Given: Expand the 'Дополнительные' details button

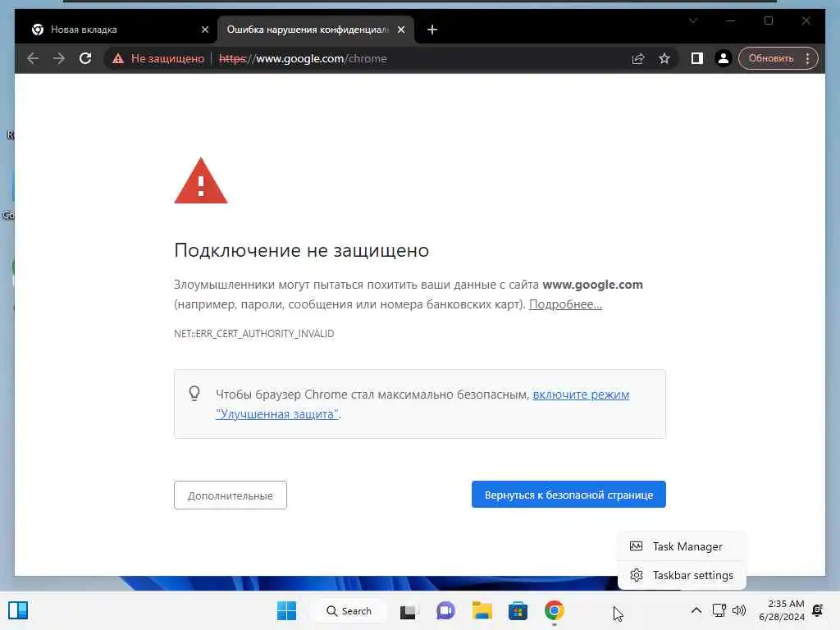Looking at the screenshot, I should 231,495.
